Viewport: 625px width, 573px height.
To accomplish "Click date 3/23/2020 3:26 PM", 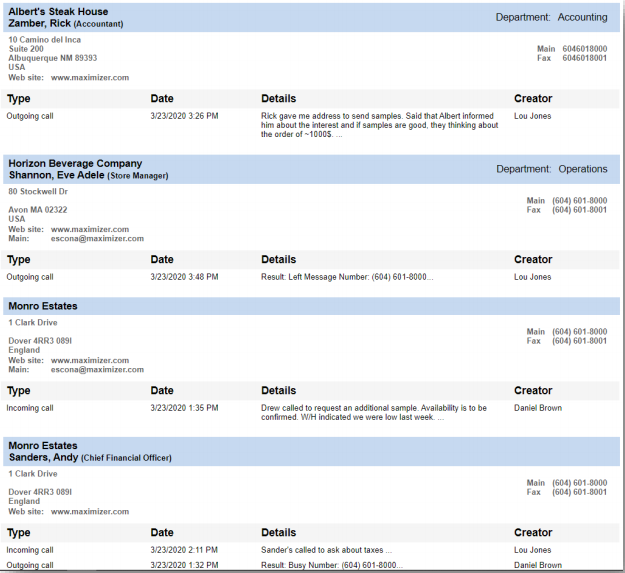I will (184, 116).
